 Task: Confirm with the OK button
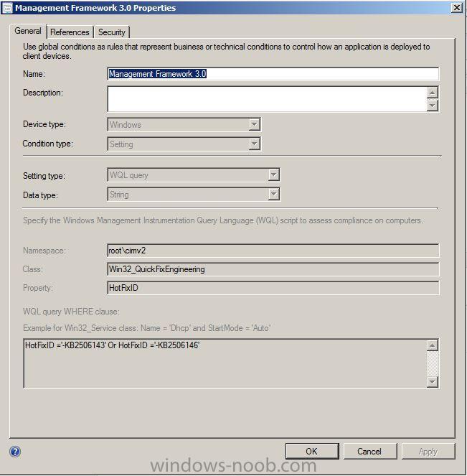tap(312, 451)
